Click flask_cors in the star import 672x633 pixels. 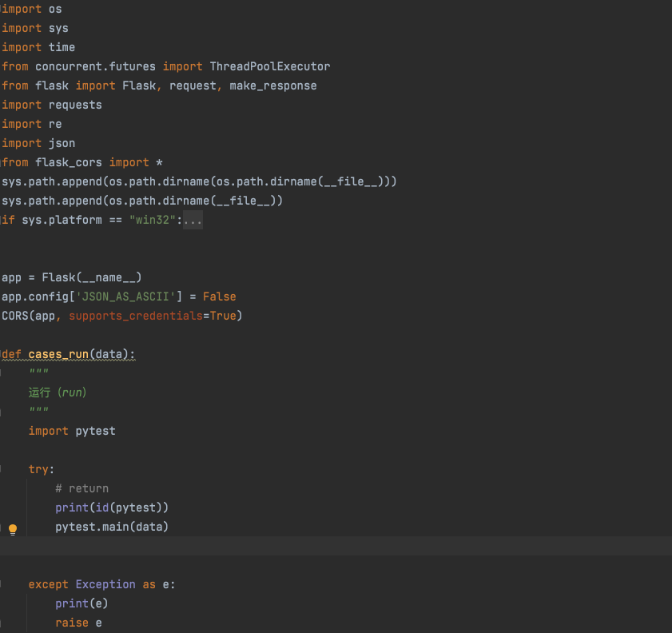click(x=69, y=162)
